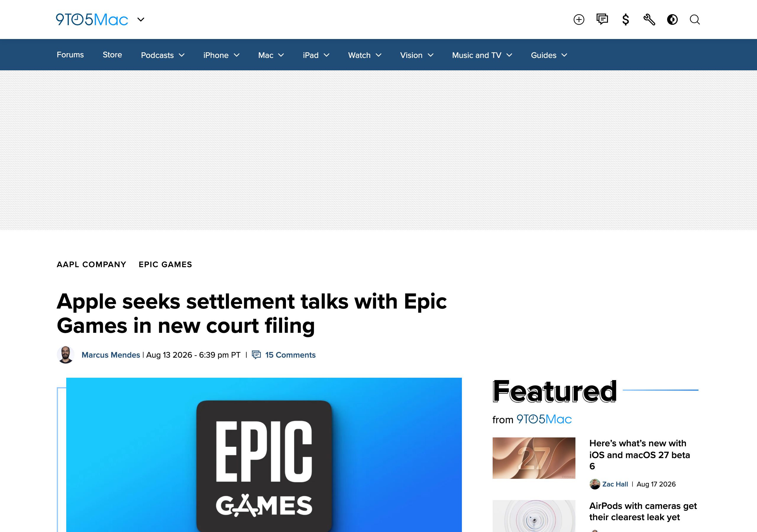Open the iPhone nav item
This screenshot has width=757, height=532.
point(216,55)
